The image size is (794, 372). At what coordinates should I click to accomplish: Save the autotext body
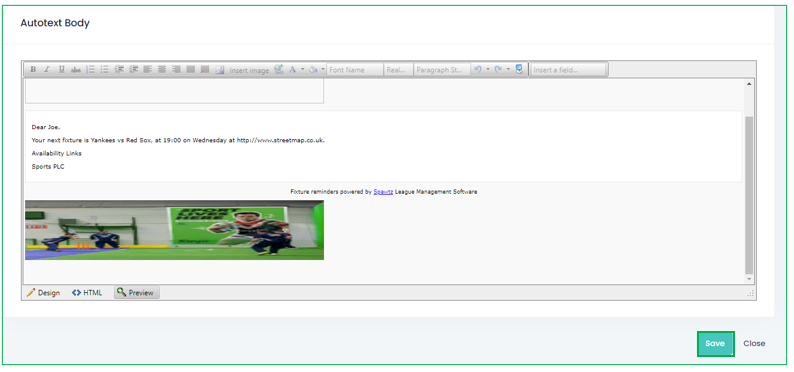pos(715,344)
